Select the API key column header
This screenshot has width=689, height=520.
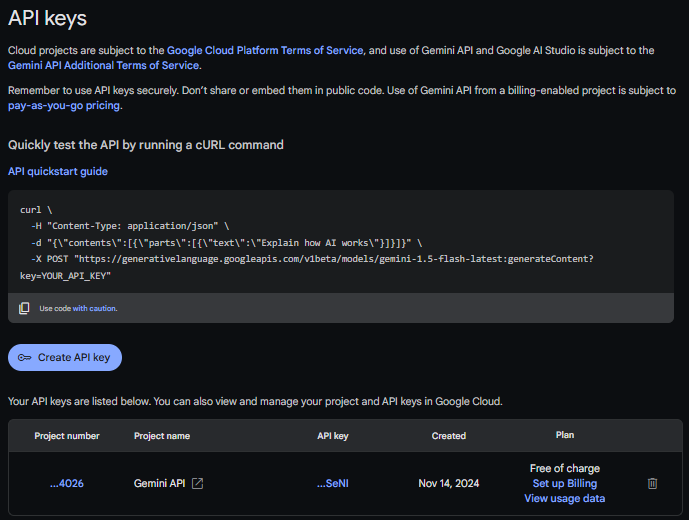coord(333,436)
